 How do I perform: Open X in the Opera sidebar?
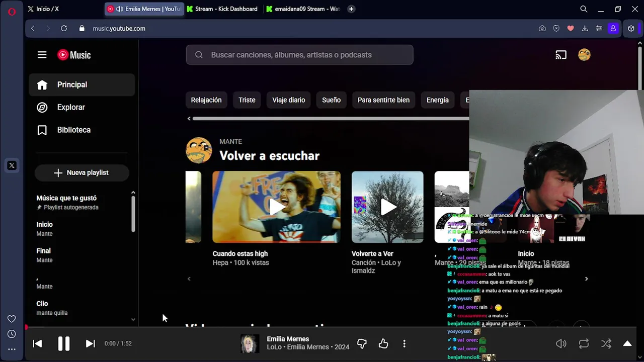click(12, 165)
